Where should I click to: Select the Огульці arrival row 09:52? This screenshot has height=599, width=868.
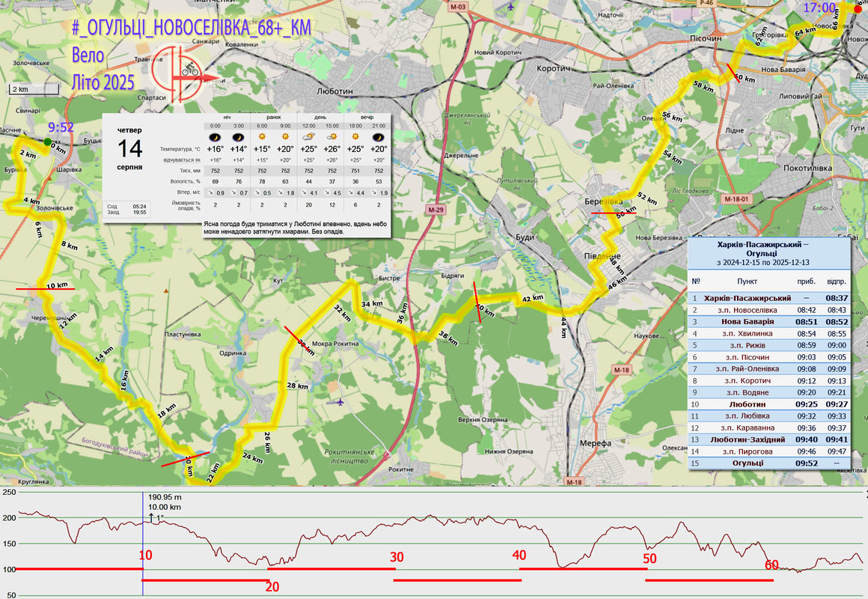point(769,463)
